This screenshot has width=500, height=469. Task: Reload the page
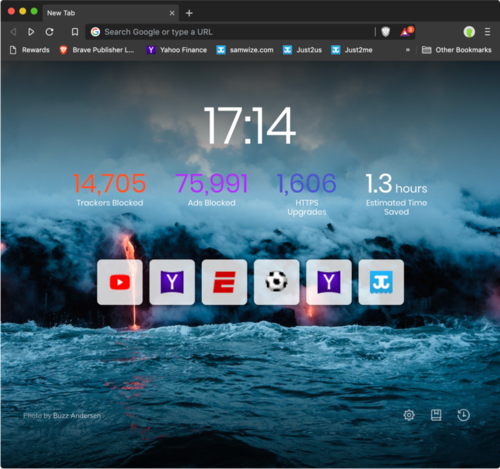click(x=49, y=32)
